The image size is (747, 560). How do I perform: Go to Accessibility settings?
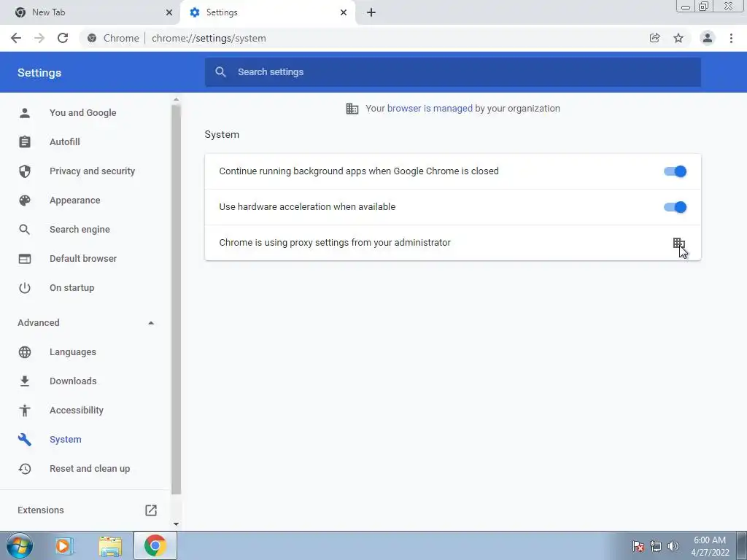76,411
